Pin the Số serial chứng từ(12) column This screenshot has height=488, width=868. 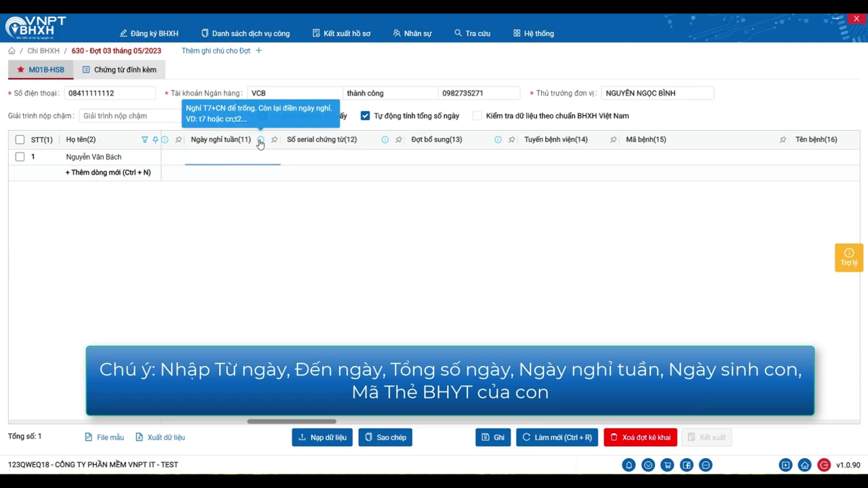[x=399, y=140]
